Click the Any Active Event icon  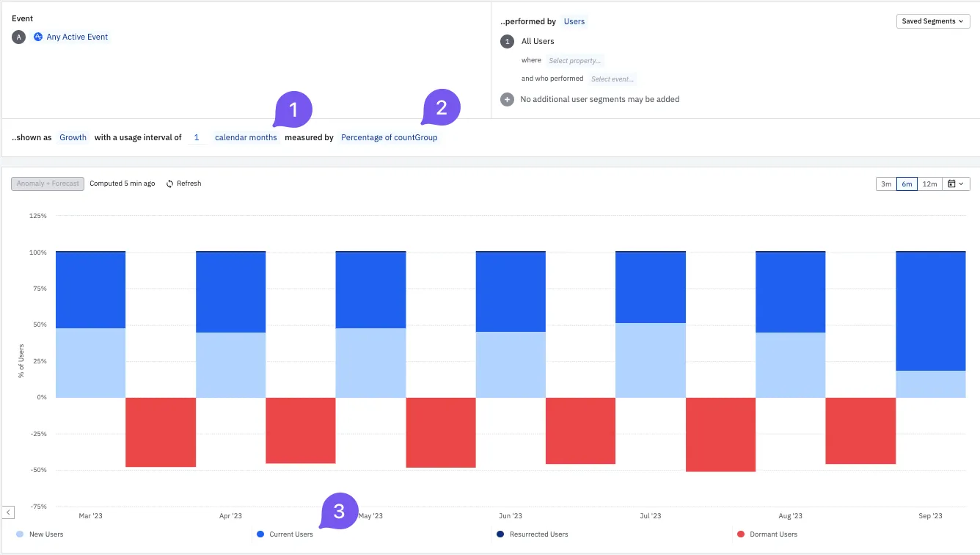[38, 37]
